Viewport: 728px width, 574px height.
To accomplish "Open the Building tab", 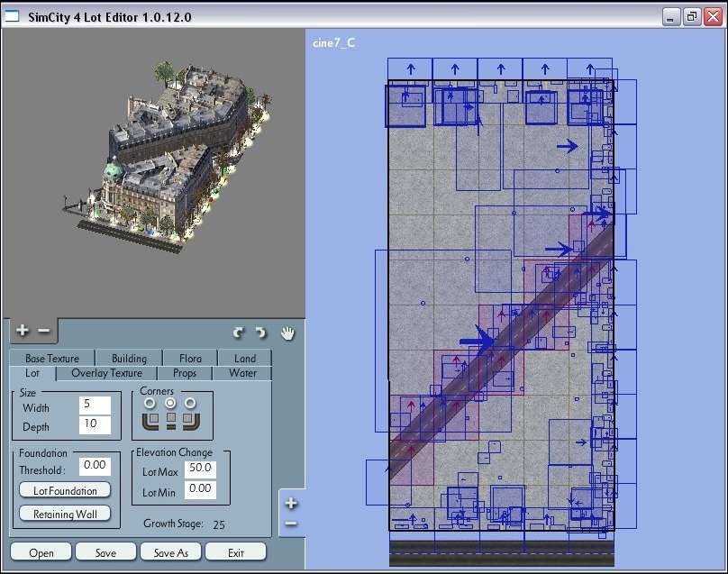I will tap(129, 359).
